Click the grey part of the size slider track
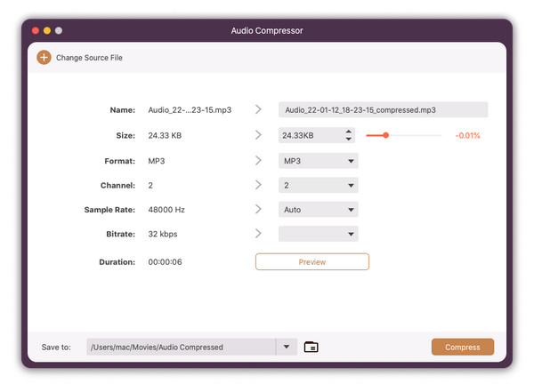 tap(416, 135)
